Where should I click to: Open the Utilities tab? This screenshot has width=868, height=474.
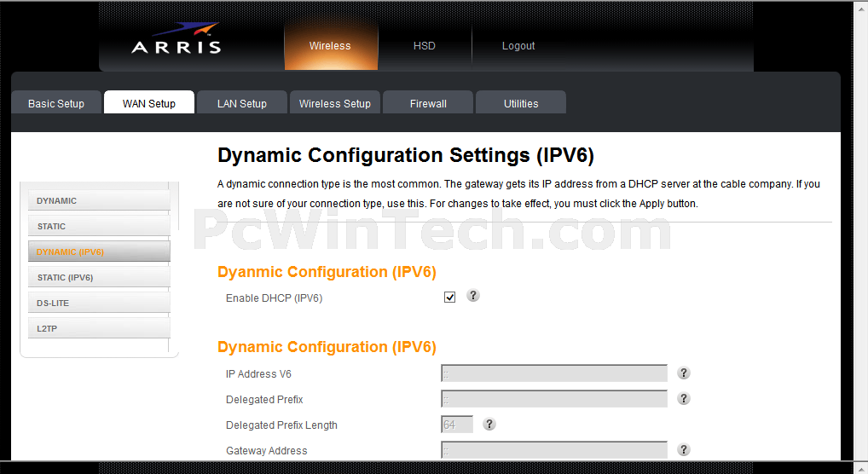pyautogui.click(x=521, y=103)
